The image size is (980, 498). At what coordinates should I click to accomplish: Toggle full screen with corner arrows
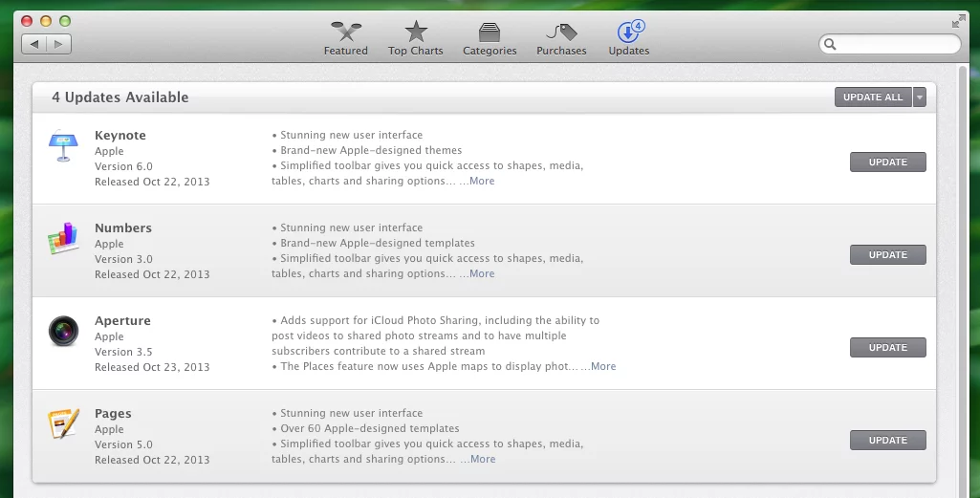pos(958,22)
